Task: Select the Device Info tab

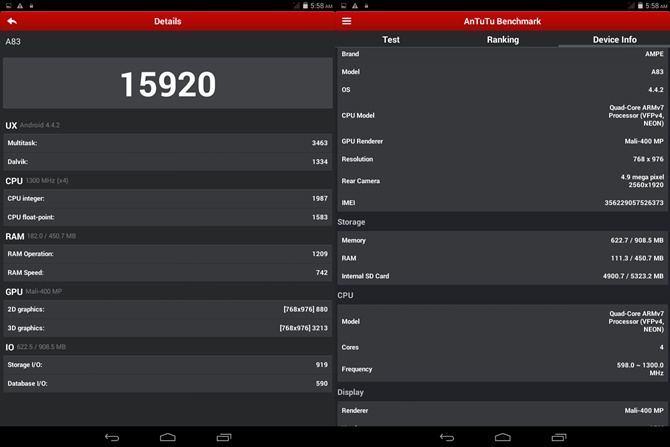Action: click(614, 39)
